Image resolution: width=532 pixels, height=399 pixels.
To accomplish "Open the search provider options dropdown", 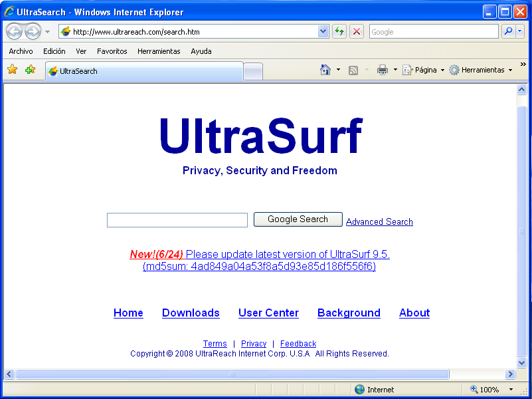I will (520, 31).
